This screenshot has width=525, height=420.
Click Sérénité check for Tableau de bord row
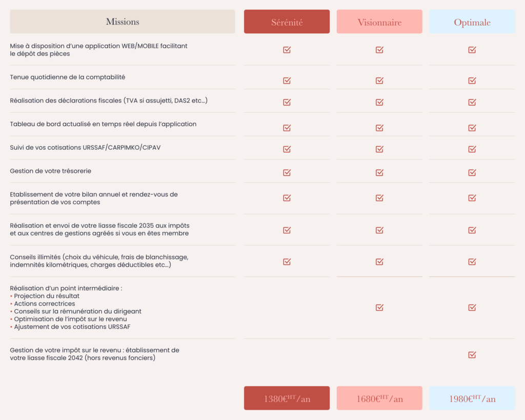coord(287,128)
